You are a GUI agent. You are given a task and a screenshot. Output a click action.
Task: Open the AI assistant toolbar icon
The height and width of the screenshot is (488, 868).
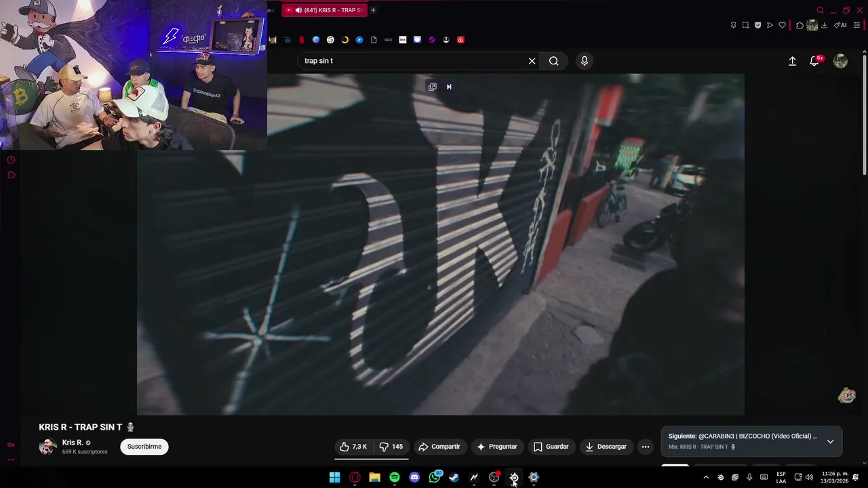[840, 25]
